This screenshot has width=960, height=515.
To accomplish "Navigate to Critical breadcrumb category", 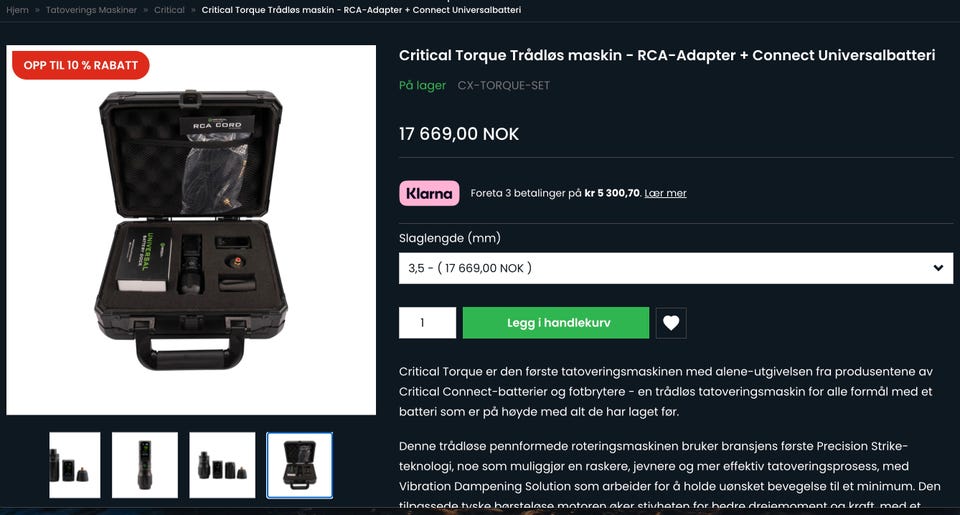I will 169,10.
